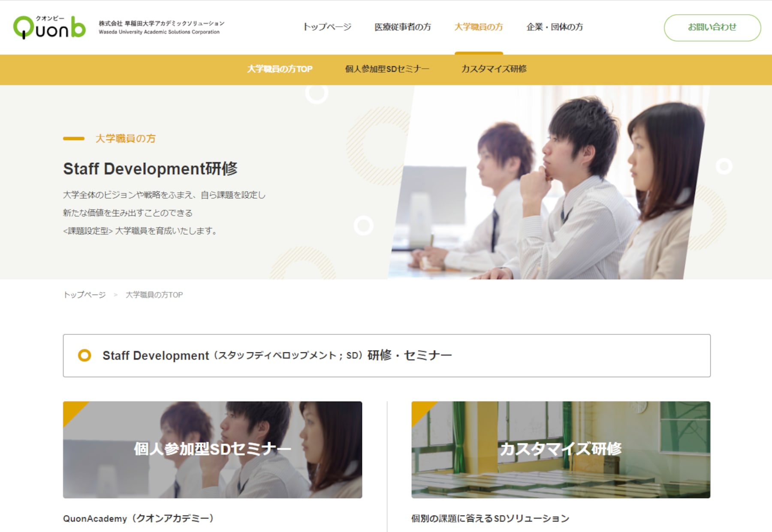Open トップページ in the main navigation
Viewport: 772px width, 532px height.
coord(327,27)
